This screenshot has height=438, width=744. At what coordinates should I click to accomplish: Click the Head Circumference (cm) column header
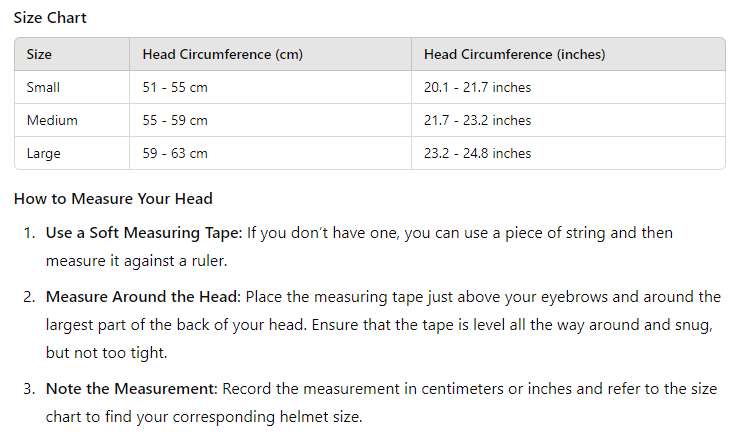(222, 54)
